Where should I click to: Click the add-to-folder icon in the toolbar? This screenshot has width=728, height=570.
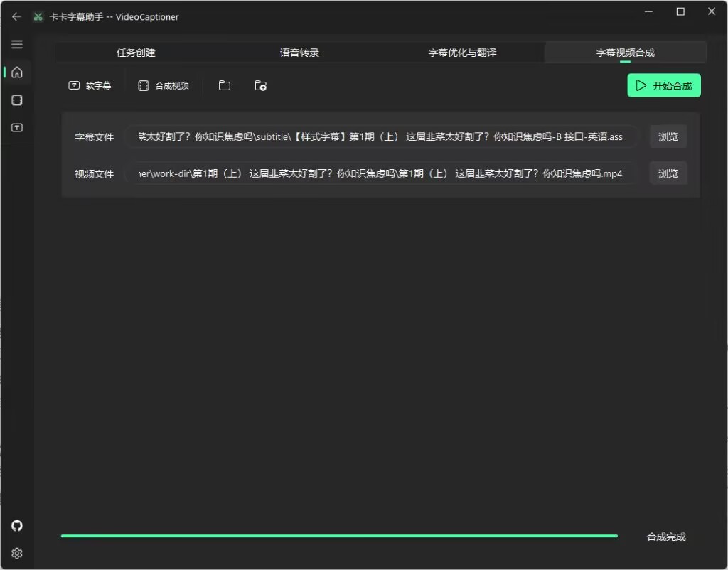point(260,85)
